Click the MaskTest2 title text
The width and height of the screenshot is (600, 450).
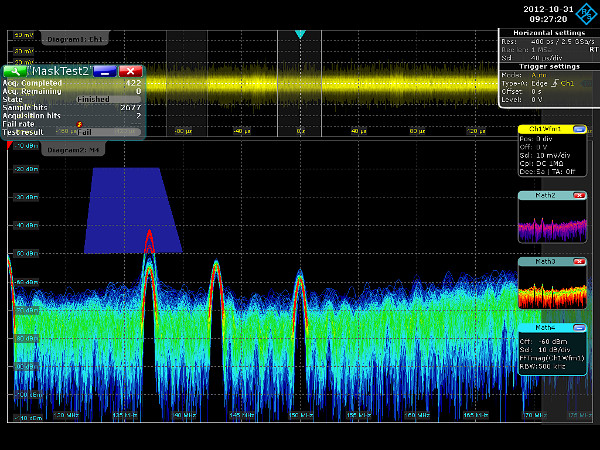tap(60, 71)
